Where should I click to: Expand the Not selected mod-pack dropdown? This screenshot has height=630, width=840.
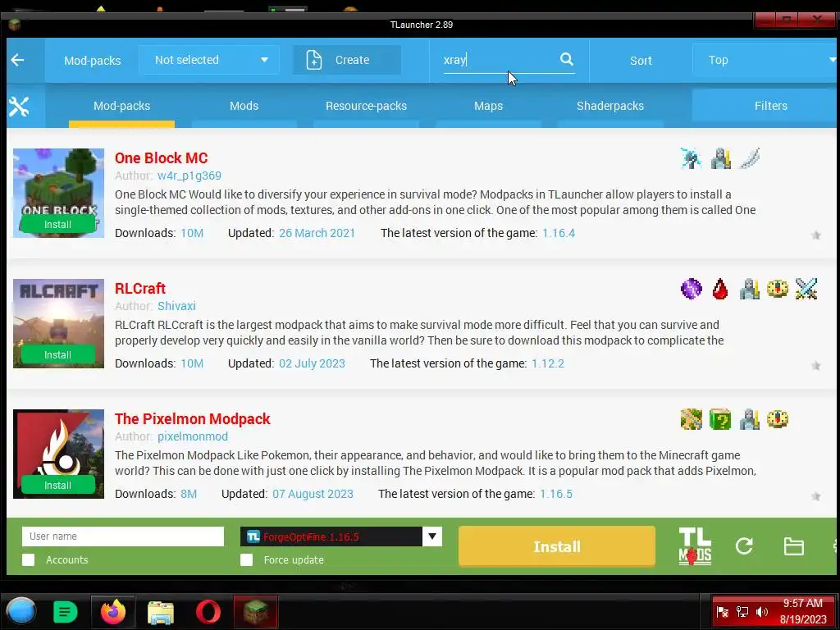coord(209,60)
